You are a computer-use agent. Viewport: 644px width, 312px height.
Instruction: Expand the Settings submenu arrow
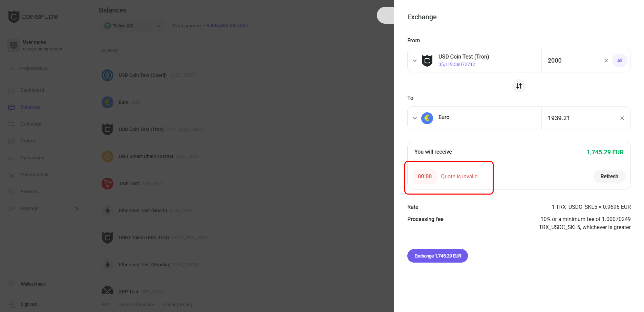point(77,208)
